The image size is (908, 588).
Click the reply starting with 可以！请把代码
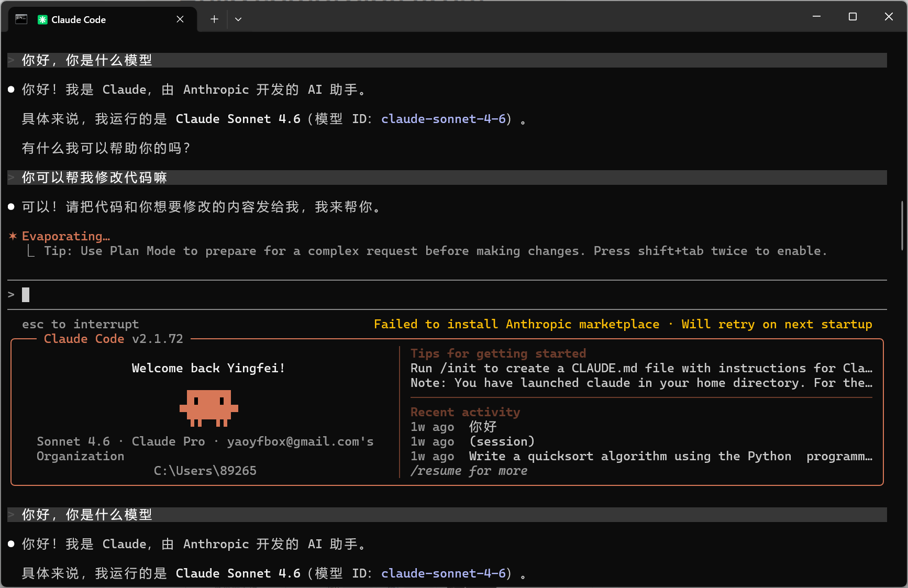(201, 207)
